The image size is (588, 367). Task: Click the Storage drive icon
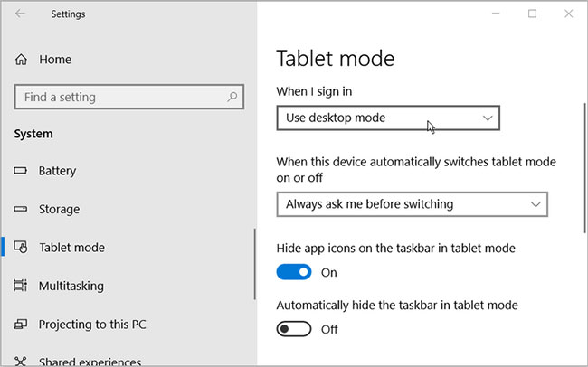[x=21, y=209]
